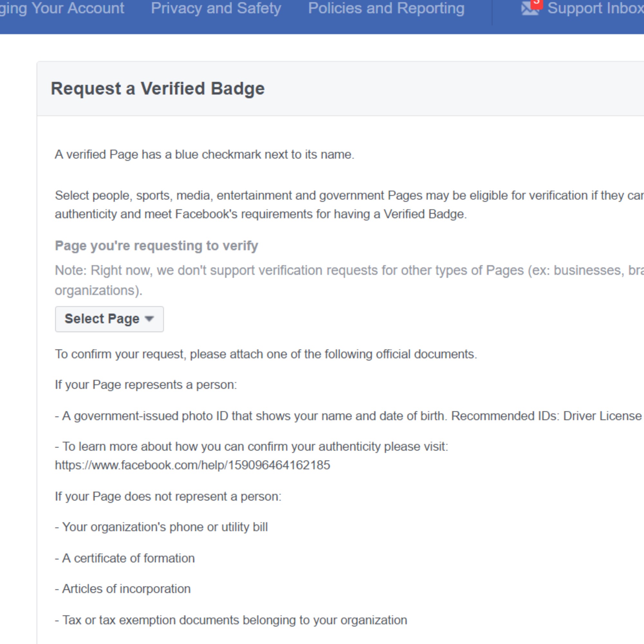This screenshot has width=644, height=644.
Task: Click the note about unsupported Page types
Action: coord(349,280)
